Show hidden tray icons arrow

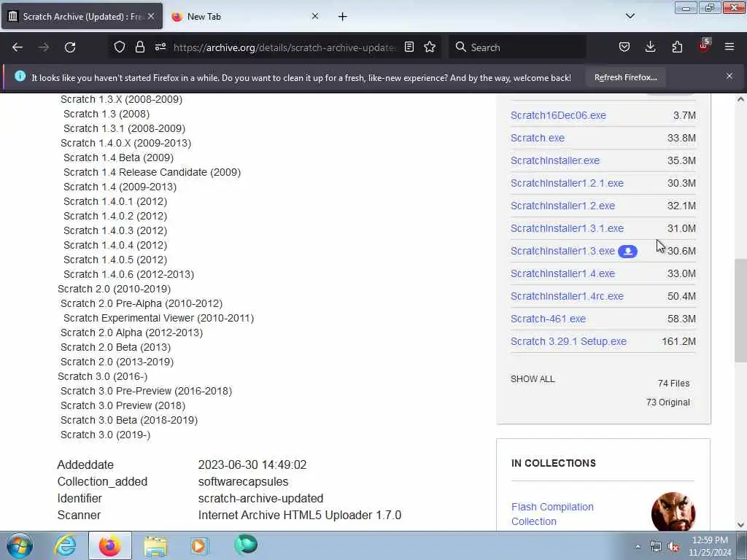[x=638, y=546]
